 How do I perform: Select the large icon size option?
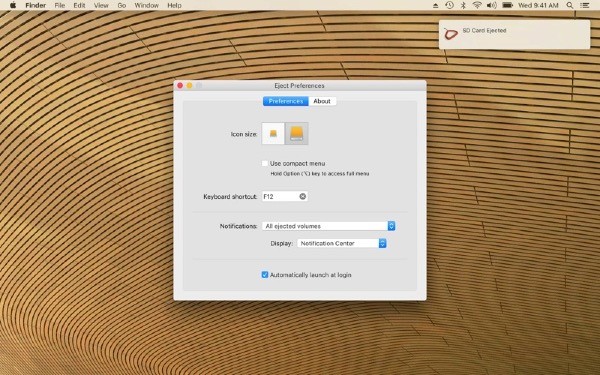(297, 134)
